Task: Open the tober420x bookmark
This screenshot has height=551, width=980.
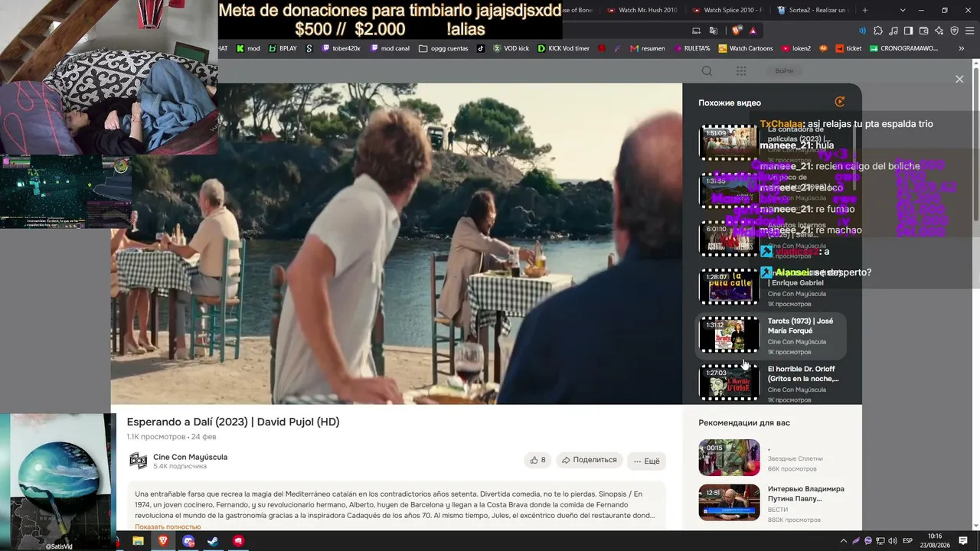Action: (x=341, y=48)
